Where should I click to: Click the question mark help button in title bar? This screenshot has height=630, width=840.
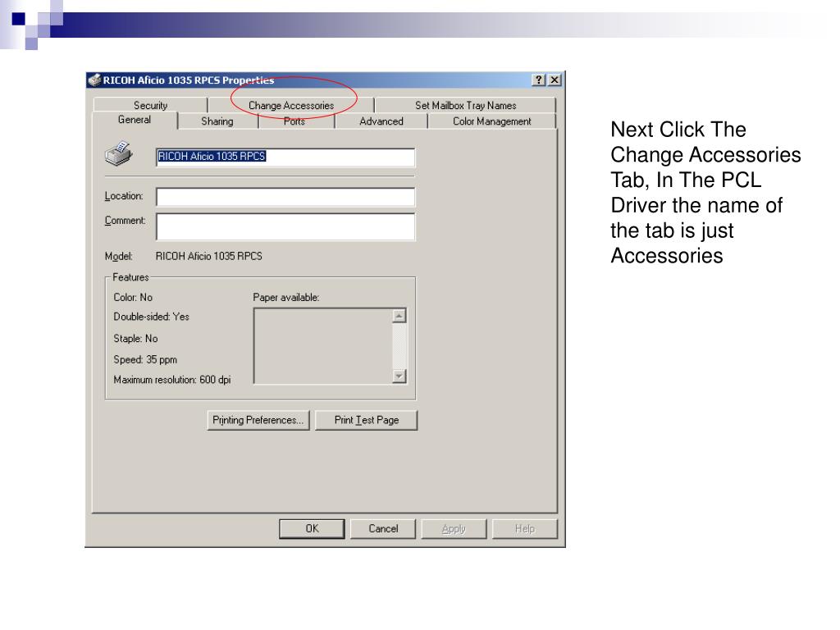[538, 80]
